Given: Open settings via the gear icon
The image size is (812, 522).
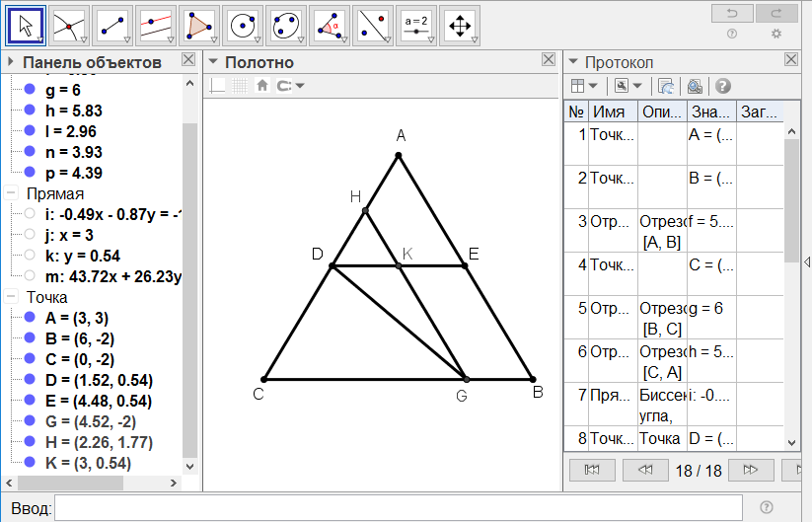Looking at the screenshot, I should 775,34.
